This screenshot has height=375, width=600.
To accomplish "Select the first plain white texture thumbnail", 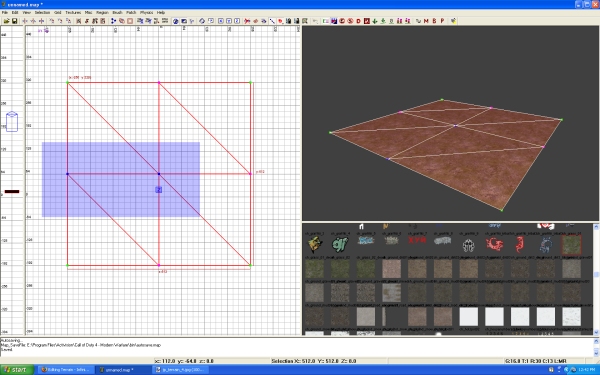I will pos(468,316).
